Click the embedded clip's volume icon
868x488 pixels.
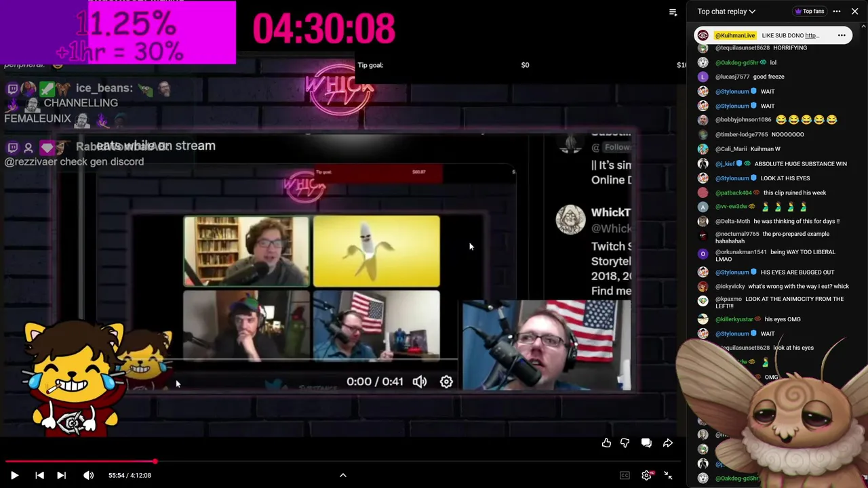pyautogui.click(x=420, y=382)
